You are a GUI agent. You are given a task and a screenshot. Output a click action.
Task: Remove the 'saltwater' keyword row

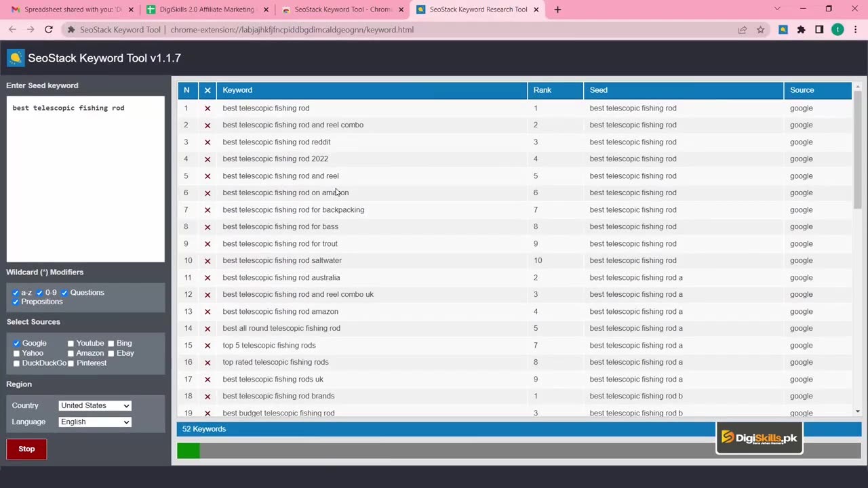tap(208, 261)
